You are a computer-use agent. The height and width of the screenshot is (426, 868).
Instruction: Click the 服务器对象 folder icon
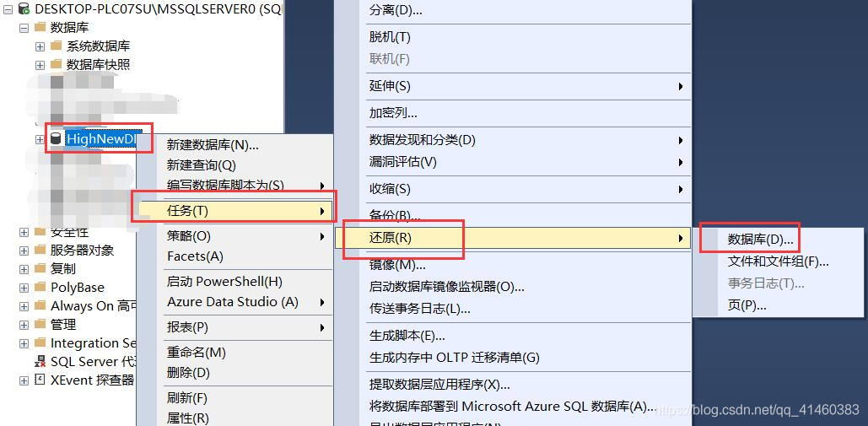click(40, 250)
